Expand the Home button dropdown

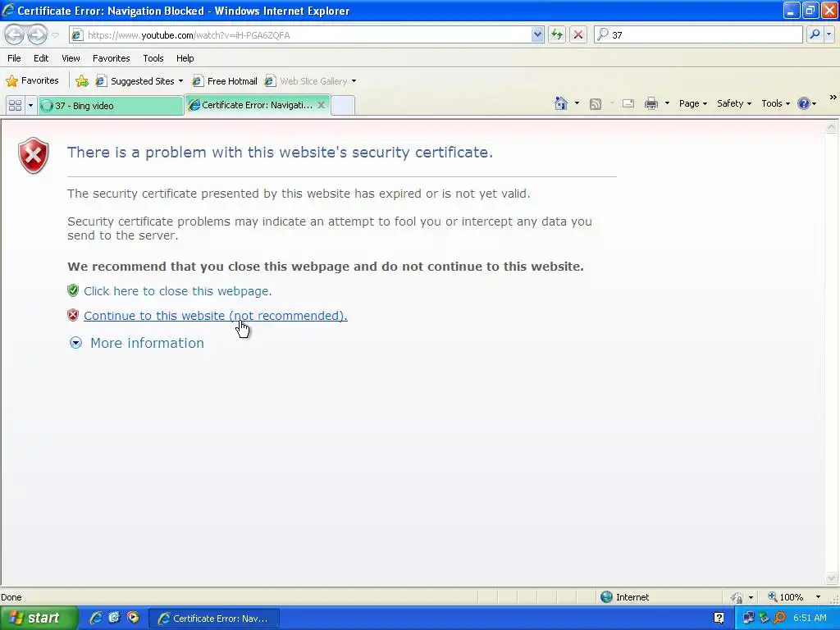click(x=577, y=103)
